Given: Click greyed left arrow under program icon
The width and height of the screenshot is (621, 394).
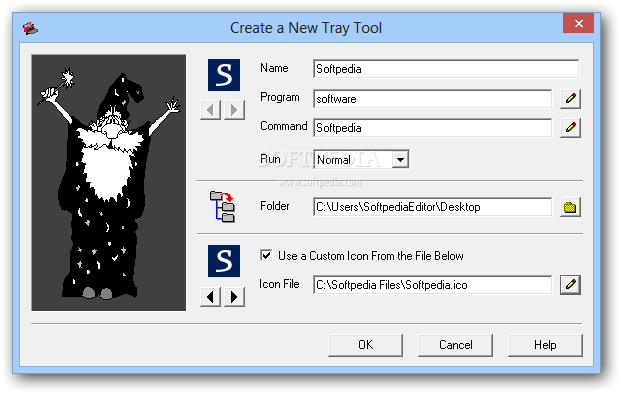Looking at the screenshot, I should pos(210,110).
